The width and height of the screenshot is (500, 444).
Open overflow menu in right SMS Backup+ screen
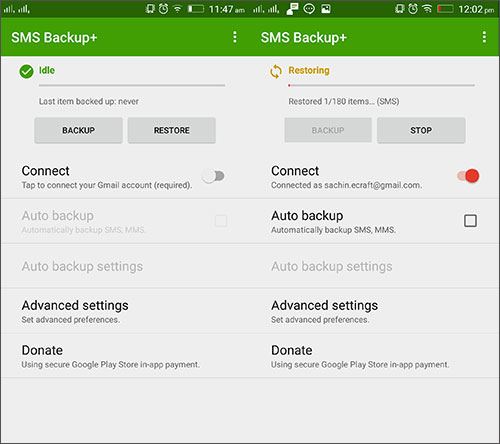pos(484,37)
